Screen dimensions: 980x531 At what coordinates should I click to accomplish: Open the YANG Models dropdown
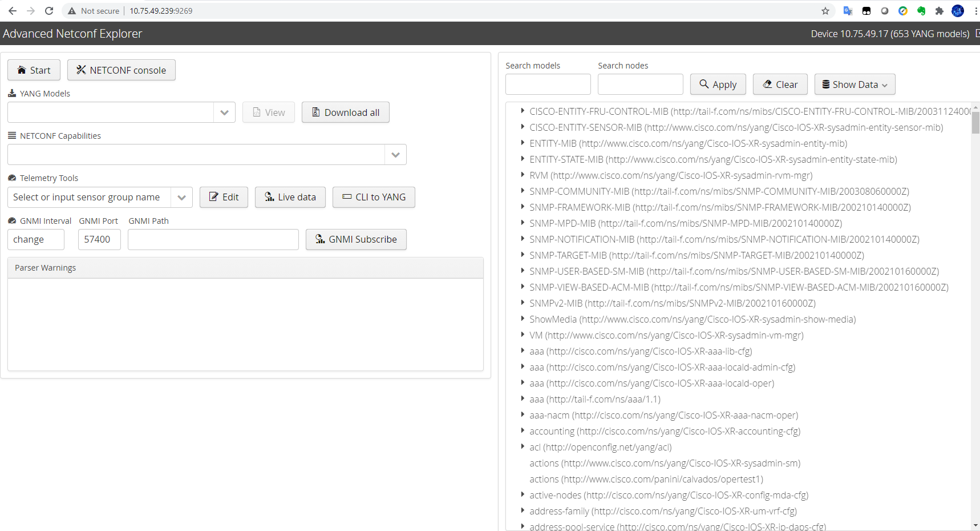tap(224, 112)
